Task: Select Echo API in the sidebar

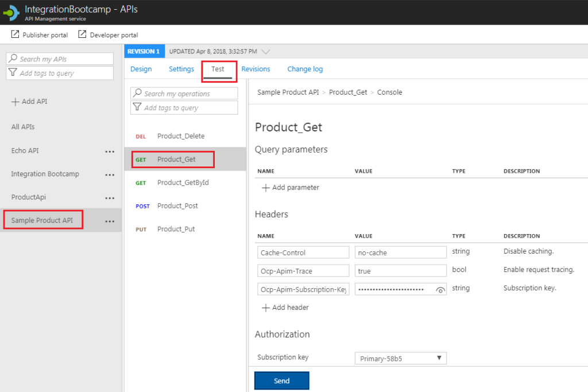Action: point(25,150)
